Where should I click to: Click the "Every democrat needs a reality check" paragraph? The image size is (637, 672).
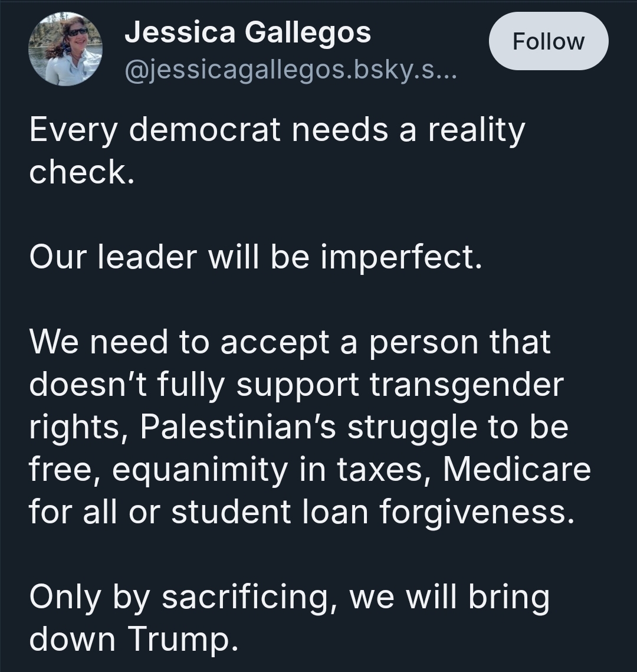tap(276, 150)
